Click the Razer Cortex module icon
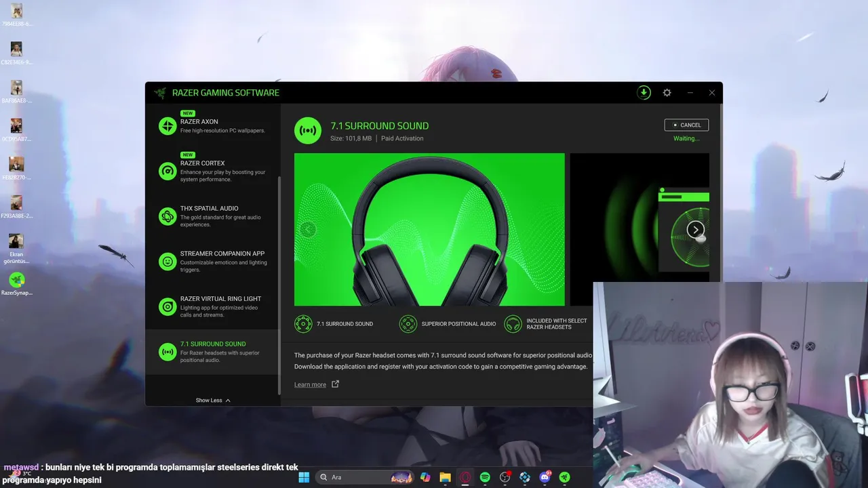The image size is (868, 488). click(167, 171)
